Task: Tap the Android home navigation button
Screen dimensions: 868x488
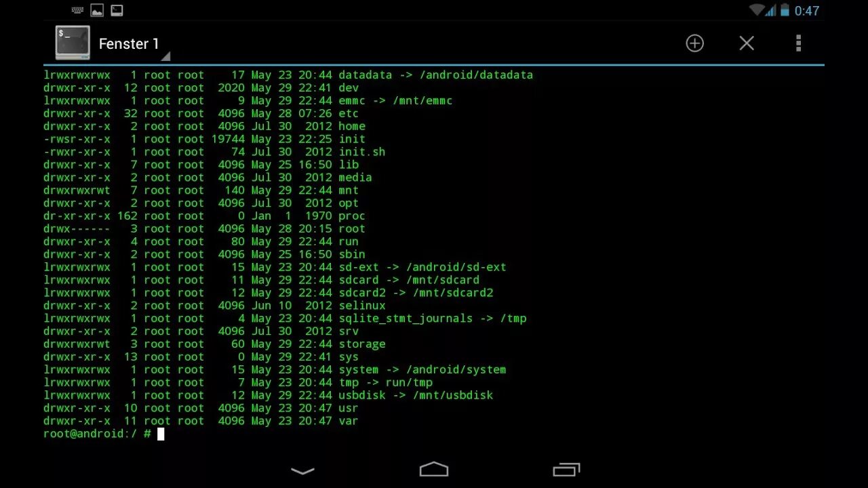Action: 434,469
